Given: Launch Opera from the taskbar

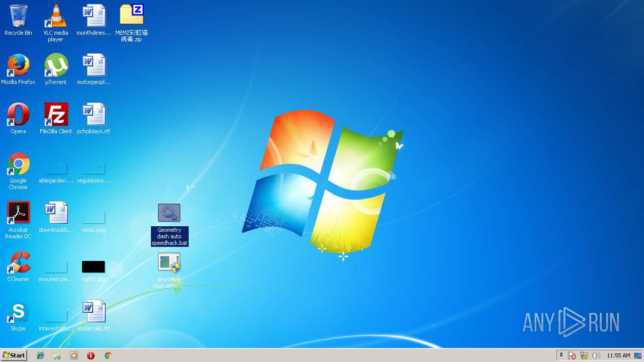Looking at the screenshot, I should click(91, 355).
